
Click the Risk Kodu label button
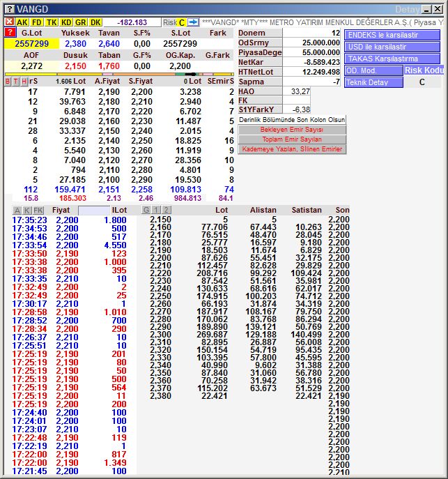(424, 70)
